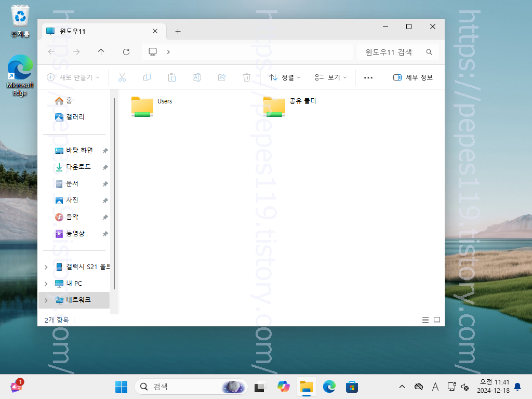
Task: Click the Paste toolbar icon
Action: (x=172, y=77)
